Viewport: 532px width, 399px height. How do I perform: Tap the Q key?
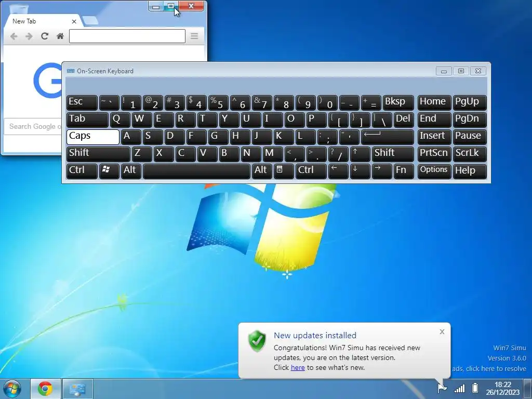120,120
